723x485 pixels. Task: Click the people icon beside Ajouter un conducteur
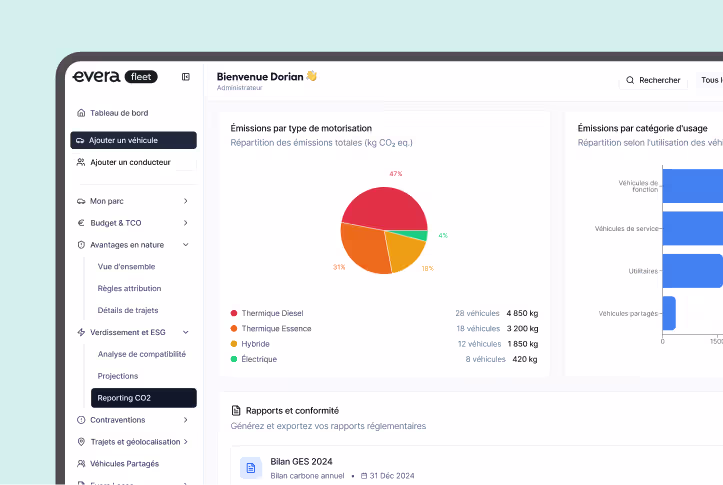[81, 162]
